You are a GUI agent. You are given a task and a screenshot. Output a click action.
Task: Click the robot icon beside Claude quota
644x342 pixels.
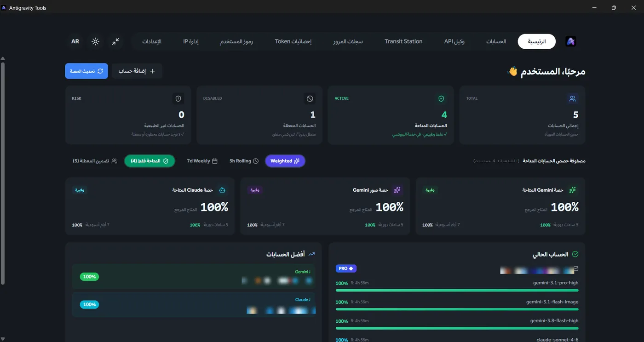pos(222,190)
